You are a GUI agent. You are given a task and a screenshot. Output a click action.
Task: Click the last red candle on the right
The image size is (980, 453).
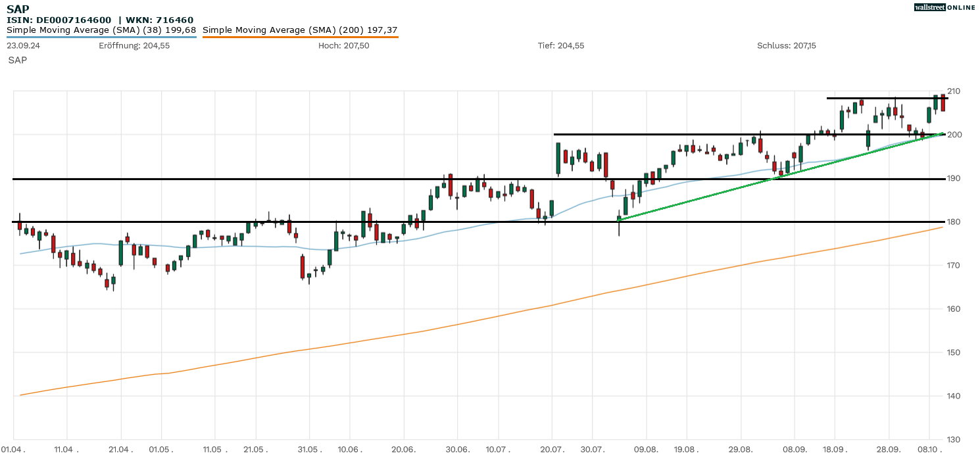coord(943,102)
